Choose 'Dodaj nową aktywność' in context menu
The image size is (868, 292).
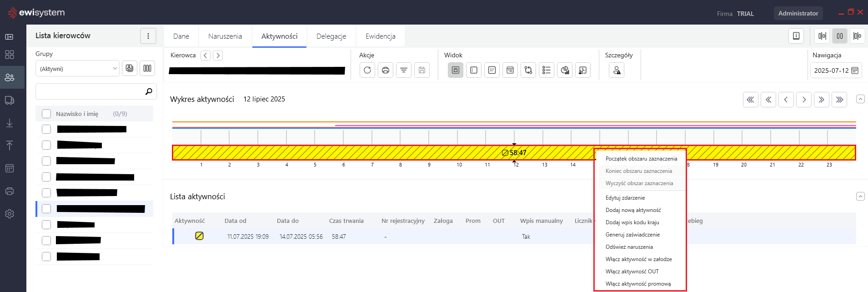click(x=633, y=210)
